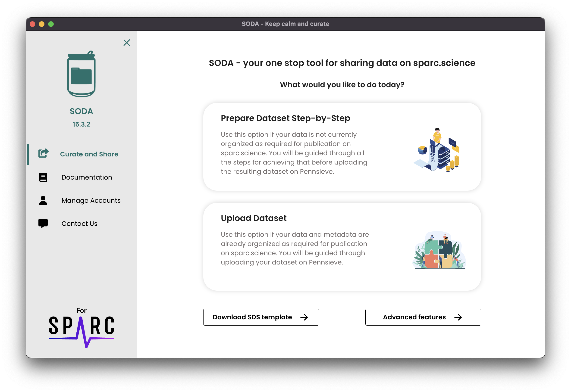
Task: Click the Curate and Share arrow icon
Action: point(44,153)
